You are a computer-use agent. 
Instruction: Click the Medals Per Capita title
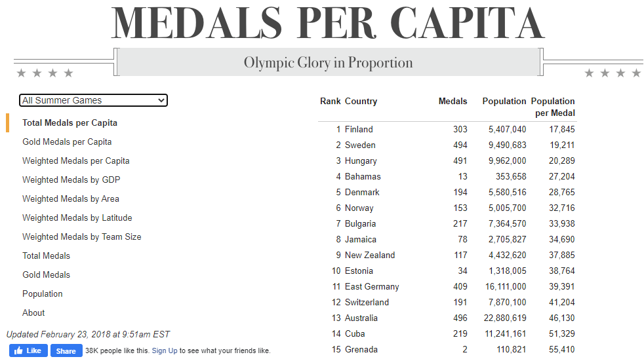[x=327, y=24]
